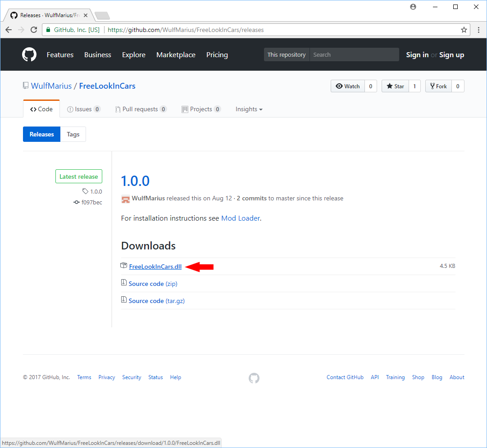
Task: Open the Issues tab
Action: coord(84,109)
